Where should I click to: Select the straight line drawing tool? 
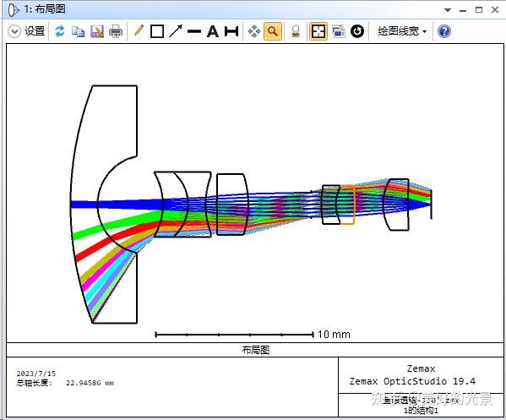[194, 31]
